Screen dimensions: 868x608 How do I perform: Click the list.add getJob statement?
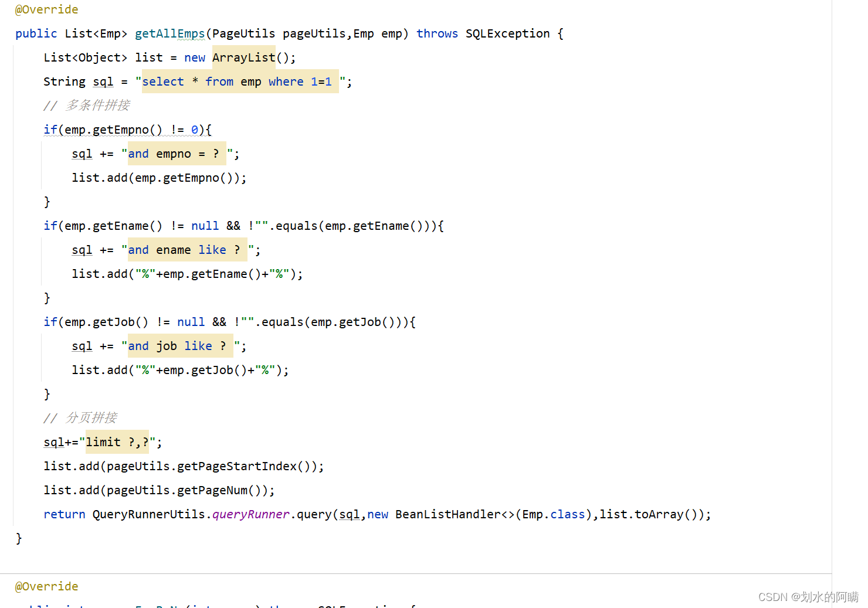click(x=180, y=370)
